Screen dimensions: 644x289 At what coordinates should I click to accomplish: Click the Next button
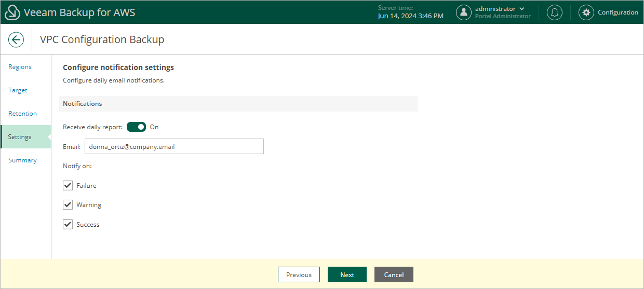point(347,274)
